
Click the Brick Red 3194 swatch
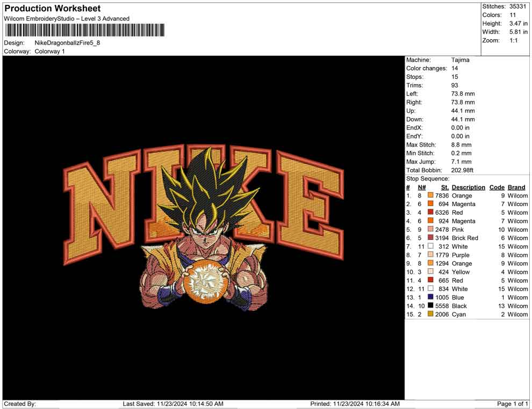(430, 238)
